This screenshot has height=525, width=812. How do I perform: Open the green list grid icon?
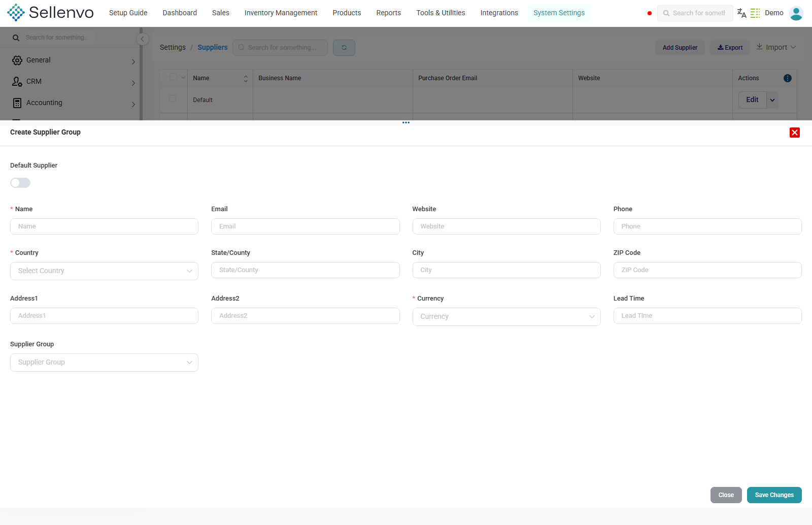click(x=755, y=13)
